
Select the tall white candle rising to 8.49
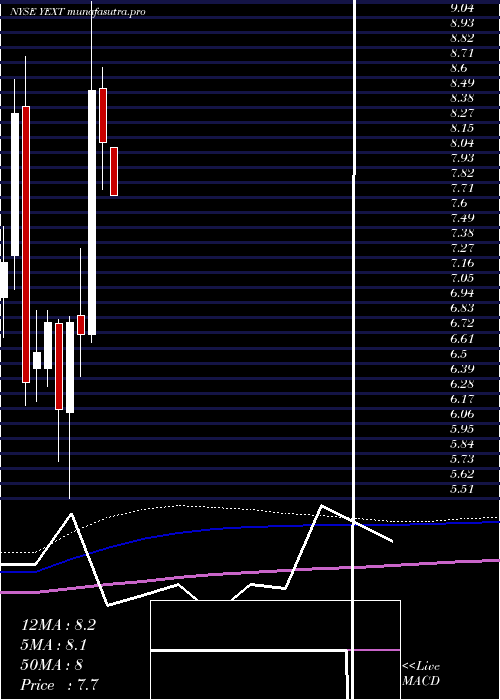pos(92,212)
